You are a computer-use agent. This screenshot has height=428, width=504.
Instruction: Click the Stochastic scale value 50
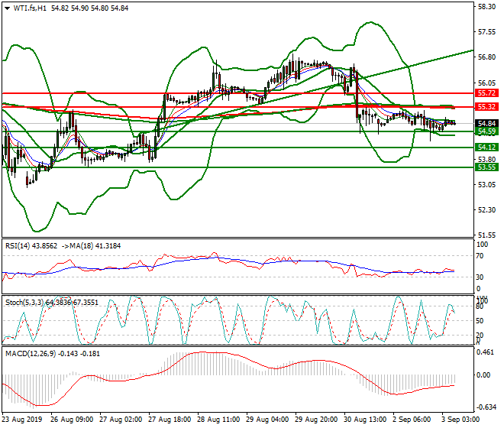pyautogui.click(x=480, y=321)
